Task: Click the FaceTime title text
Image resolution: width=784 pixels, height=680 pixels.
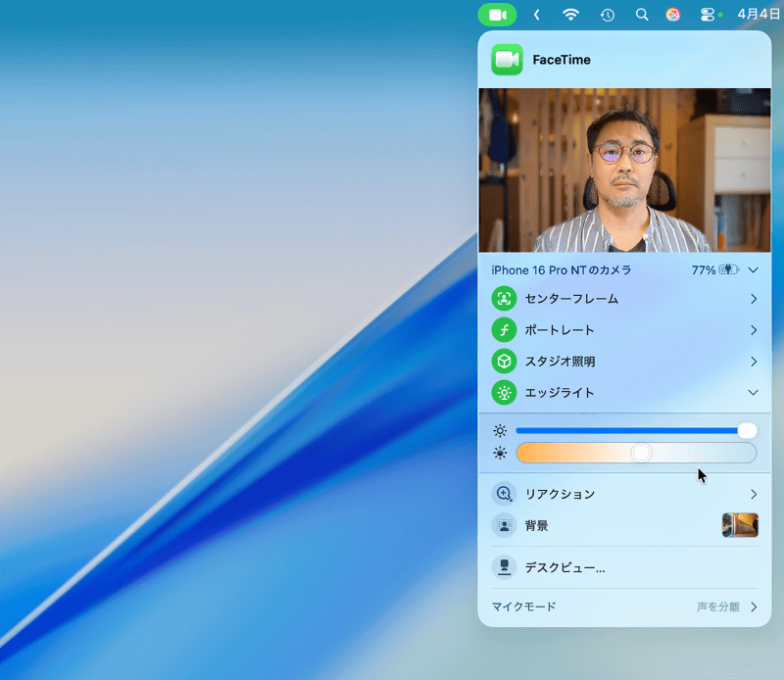Action: pyautogui.click(x=561, y=60)
